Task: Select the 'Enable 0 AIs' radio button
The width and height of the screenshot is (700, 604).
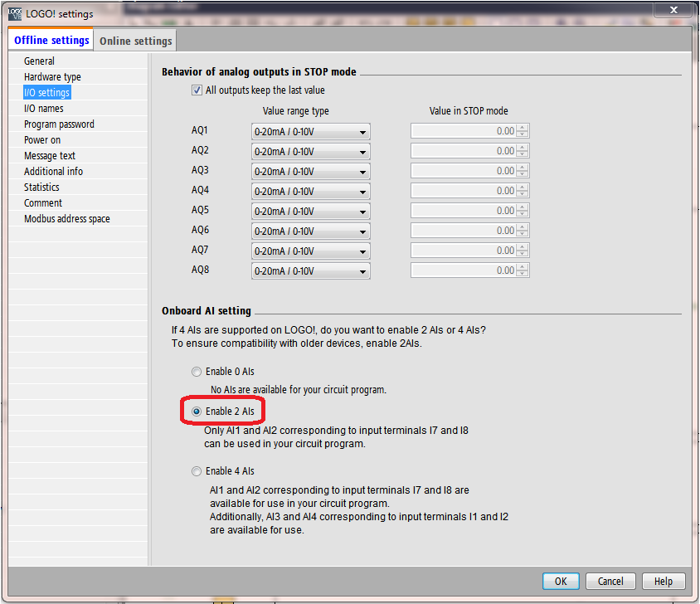Action: coord(197,372)
